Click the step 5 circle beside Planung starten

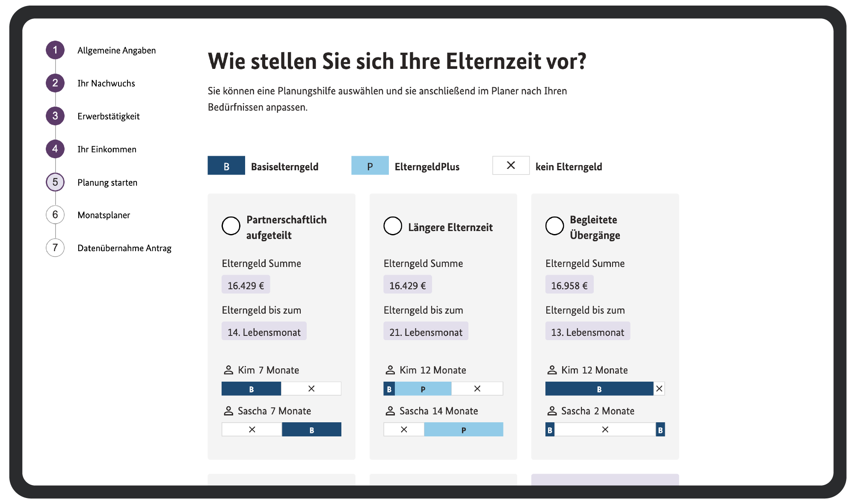[x=55, y=182]
